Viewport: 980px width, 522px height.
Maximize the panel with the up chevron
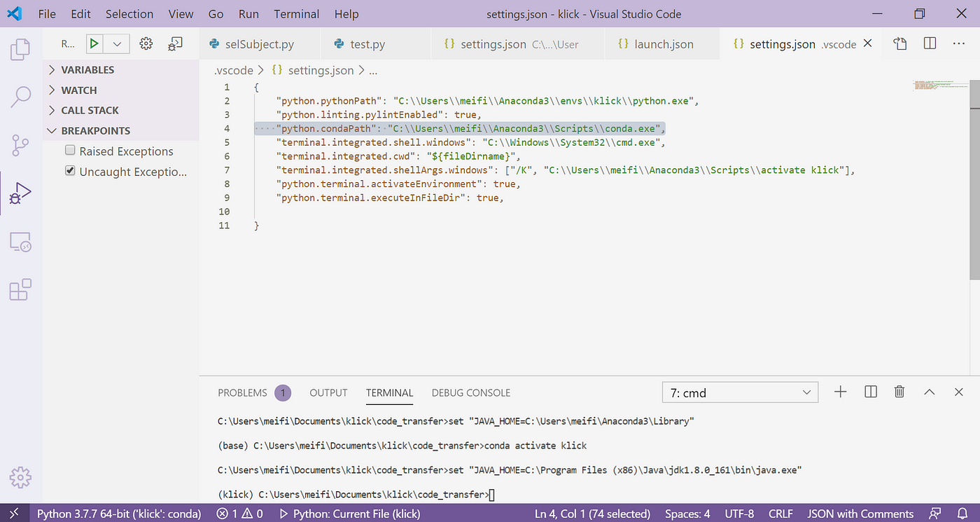tap(930, 392)
